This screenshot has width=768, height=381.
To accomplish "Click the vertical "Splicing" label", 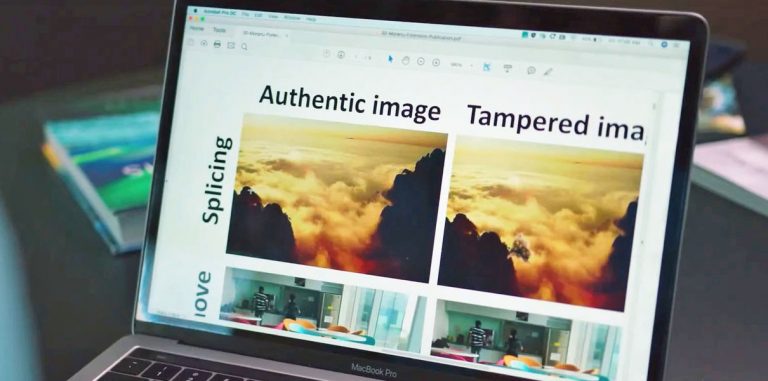I will pos(216,180).
